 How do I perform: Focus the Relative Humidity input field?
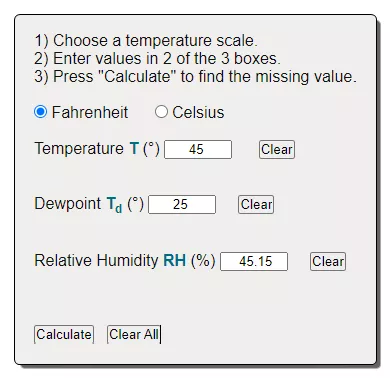(254, 261)
